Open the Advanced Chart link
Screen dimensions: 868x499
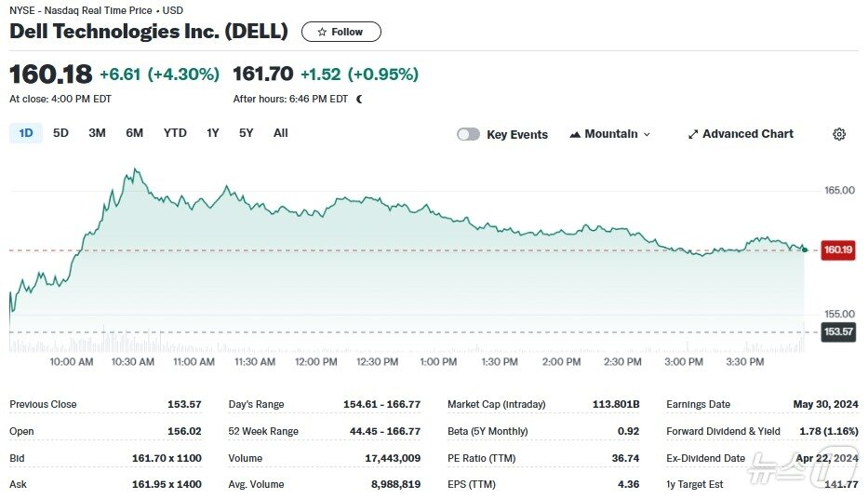pyautogui.click(x=741, y=134)
